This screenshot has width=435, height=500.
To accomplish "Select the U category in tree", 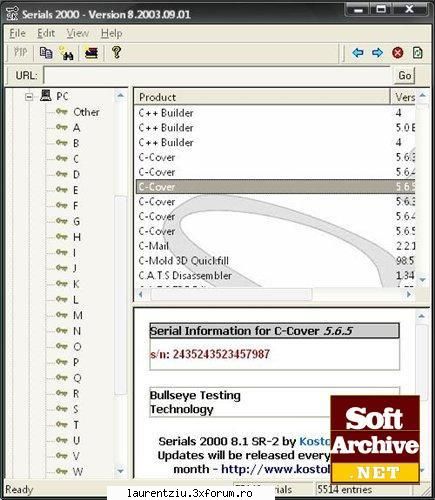I will point(76,440).
